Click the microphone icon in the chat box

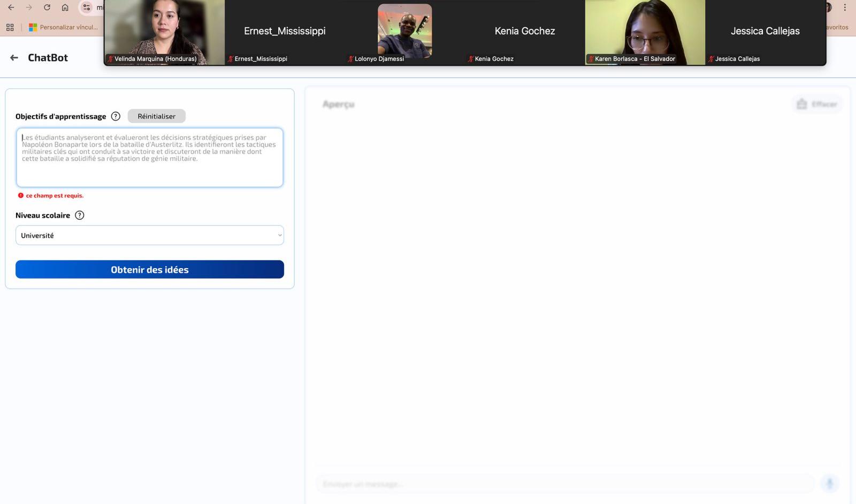[x=830, y=484]
